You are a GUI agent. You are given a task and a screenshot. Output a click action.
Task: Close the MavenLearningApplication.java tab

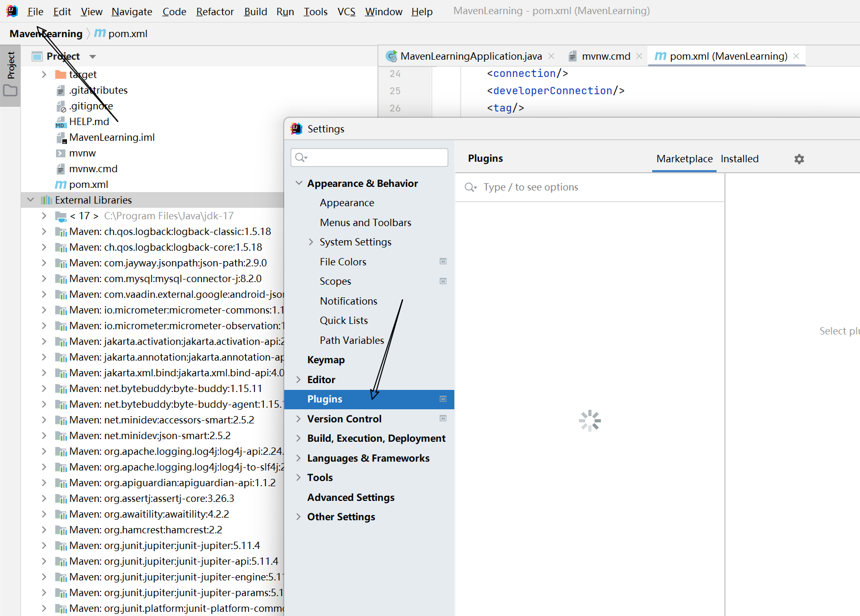point(551,56)
